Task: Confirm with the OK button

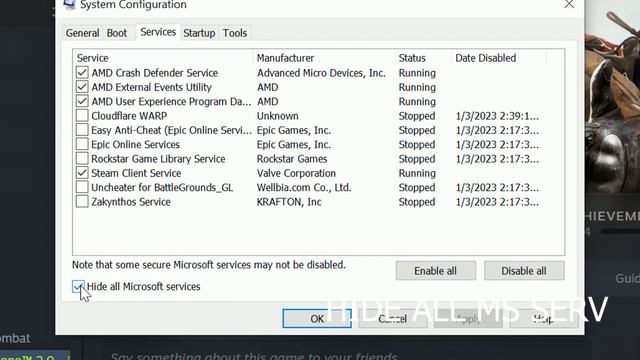Action: coord(317,318)
